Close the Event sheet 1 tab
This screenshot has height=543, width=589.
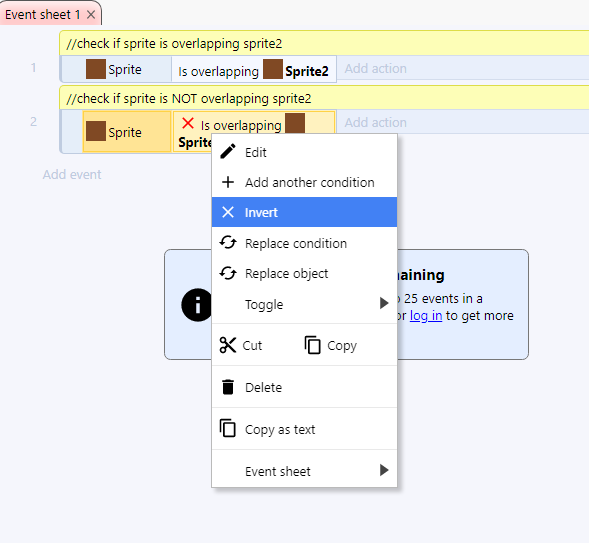click(91, 15)
